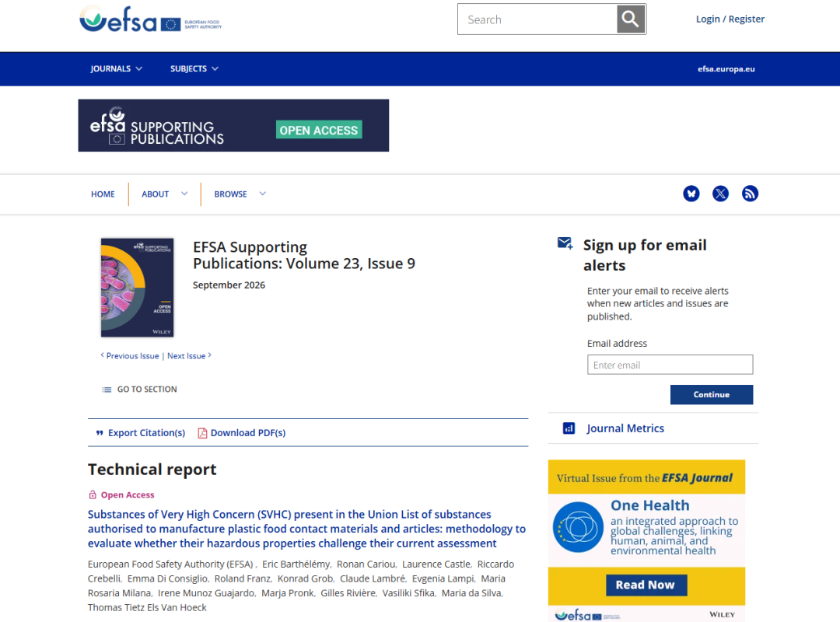
Task: Click the Go To Section list icon
Action: [x=107, y=390]
